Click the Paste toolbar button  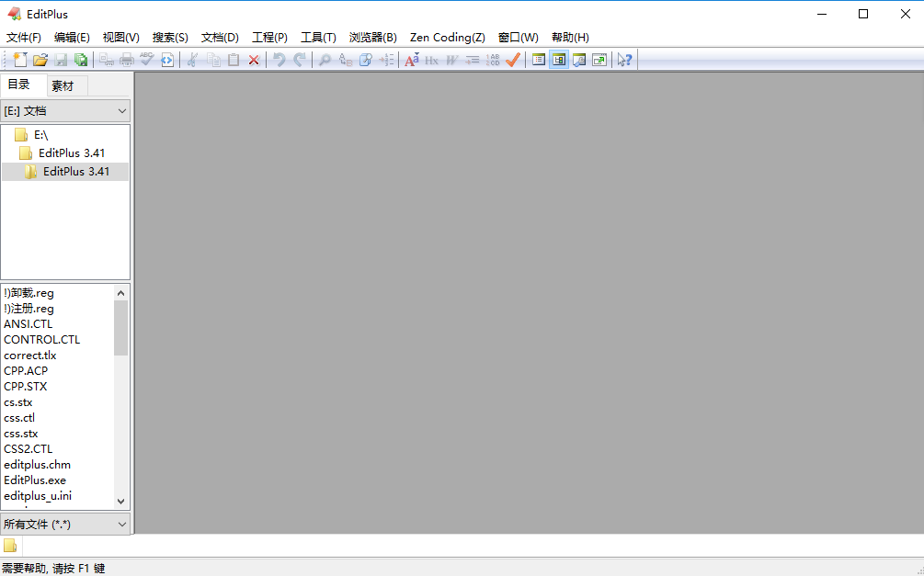click(234, 59)
